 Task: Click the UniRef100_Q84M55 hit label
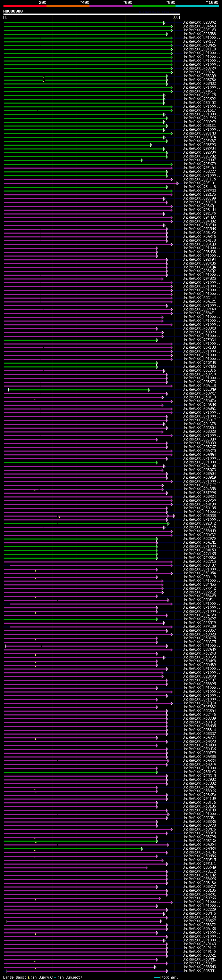click(199, 585)
